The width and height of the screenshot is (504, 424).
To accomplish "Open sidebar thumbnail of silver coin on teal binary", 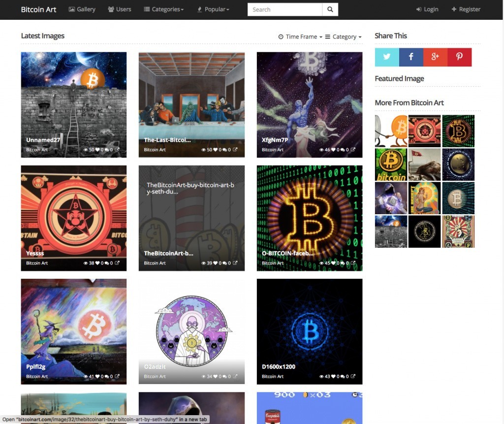I will (458, 198).
